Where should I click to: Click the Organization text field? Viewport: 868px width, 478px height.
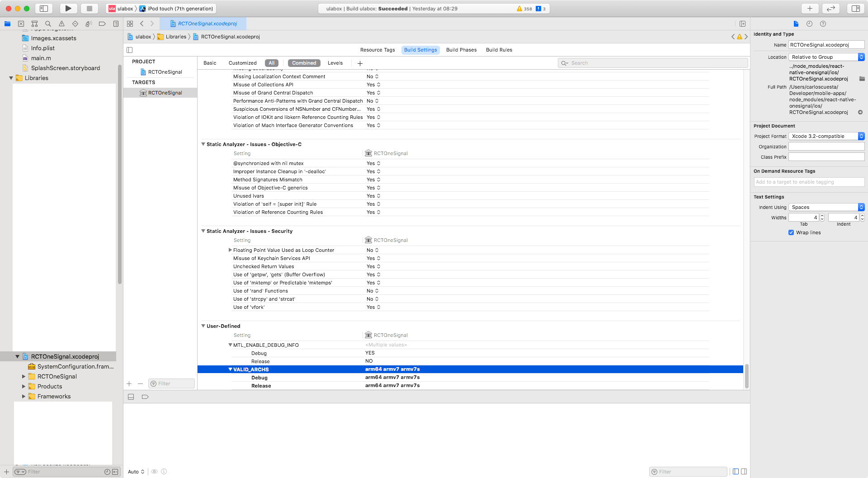coord(826,147)
